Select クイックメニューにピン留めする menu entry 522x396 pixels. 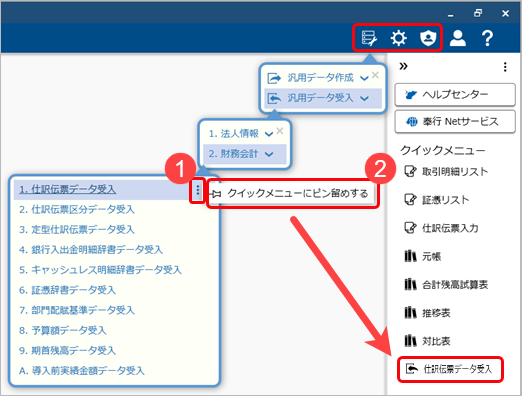[x=293, y=194]
